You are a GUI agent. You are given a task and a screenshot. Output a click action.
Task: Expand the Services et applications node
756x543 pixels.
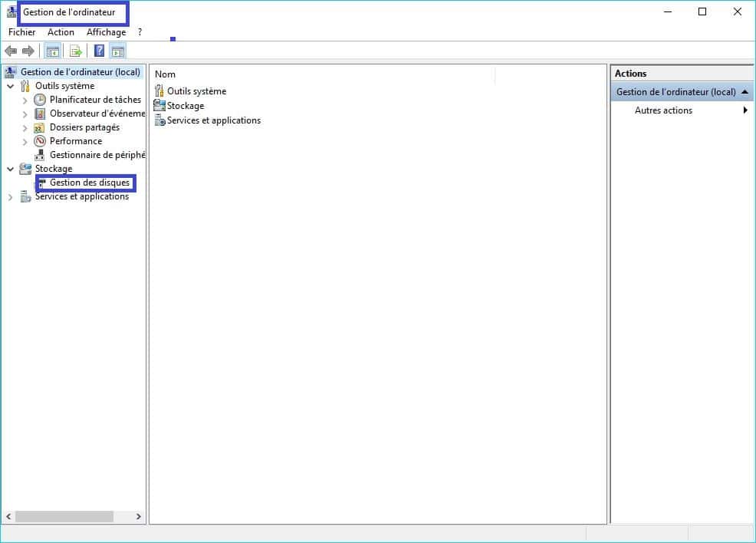11,197
